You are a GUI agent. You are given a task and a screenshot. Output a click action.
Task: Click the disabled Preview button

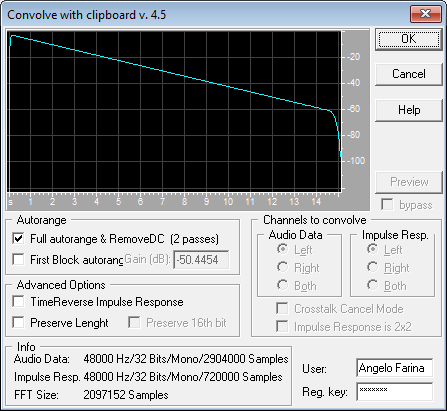409,182
